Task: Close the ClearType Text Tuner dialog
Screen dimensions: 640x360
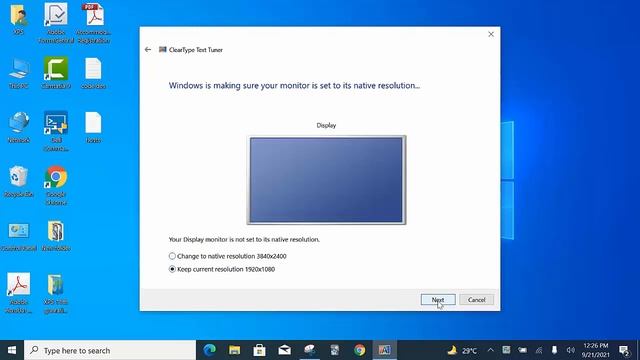Action: (x=491, y=34)
